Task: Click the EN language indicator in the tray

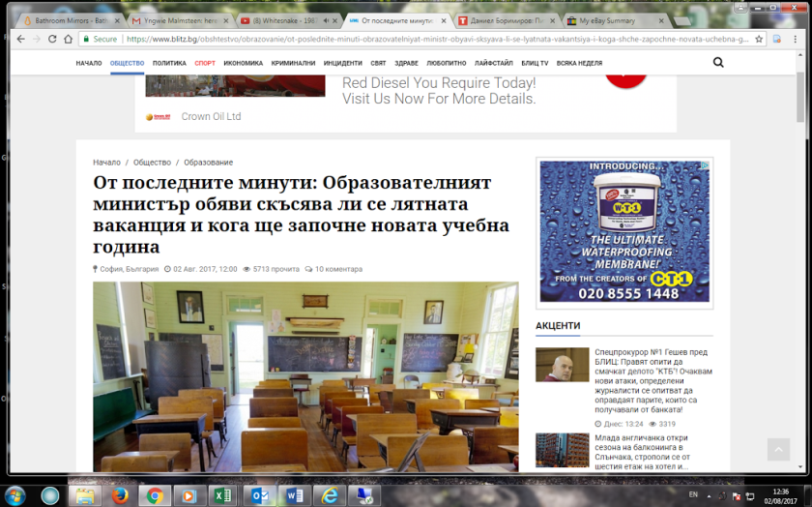Action: point(693,494)
